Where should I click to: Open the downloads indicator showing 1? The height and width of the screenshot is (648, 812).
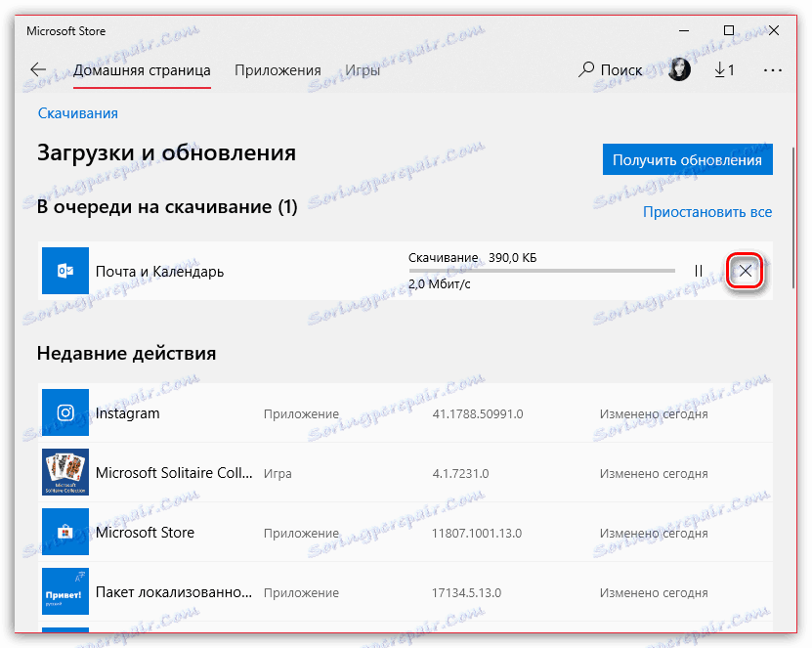(x=723, y=69)
